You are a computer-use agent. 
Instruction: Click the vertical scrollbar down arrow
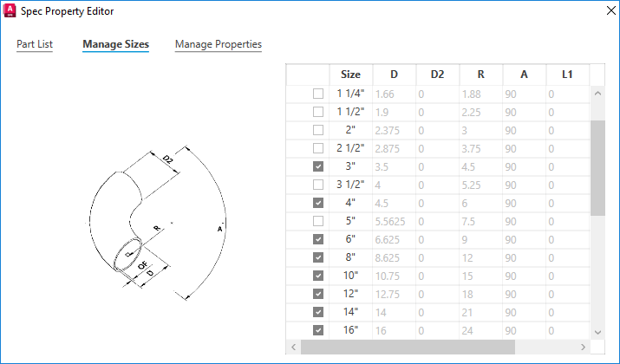point(597,333)
